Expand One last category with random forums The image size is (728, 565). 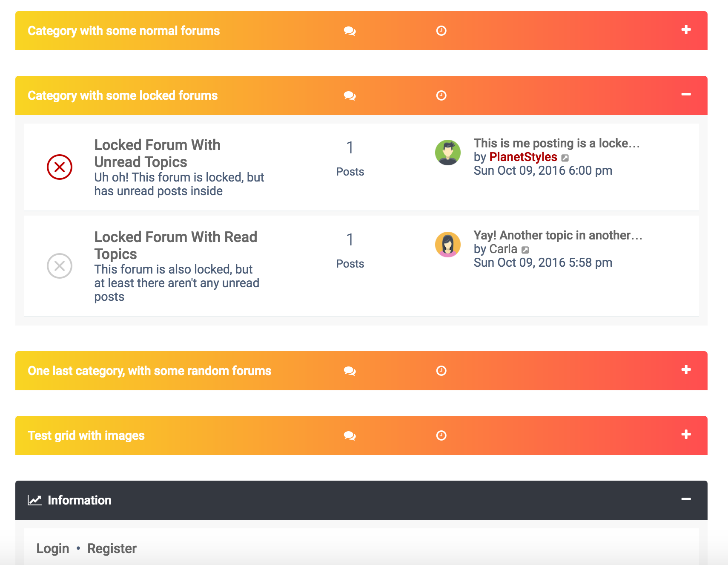tap(686, 370)
